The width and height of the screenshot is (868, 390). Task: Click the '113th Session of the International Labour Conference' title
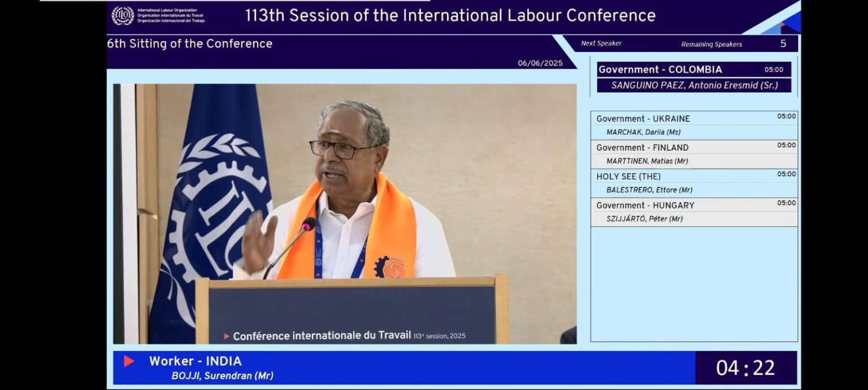point(450,15)
